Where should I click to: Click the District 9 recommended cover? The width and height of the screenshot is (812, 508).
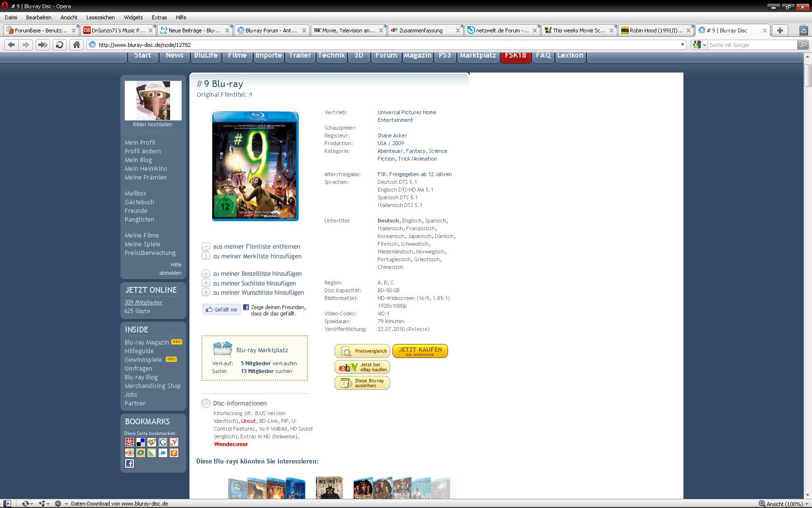[329, 488]
